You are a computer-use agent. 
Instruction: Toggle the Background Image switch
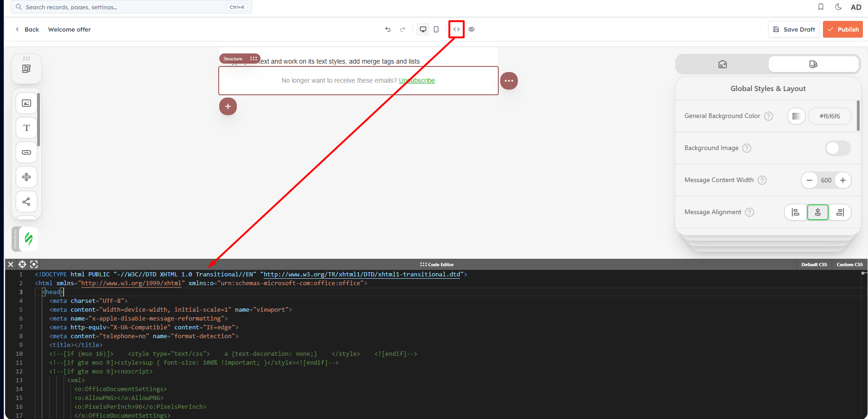pyautogui.click(x=838, y=148)
